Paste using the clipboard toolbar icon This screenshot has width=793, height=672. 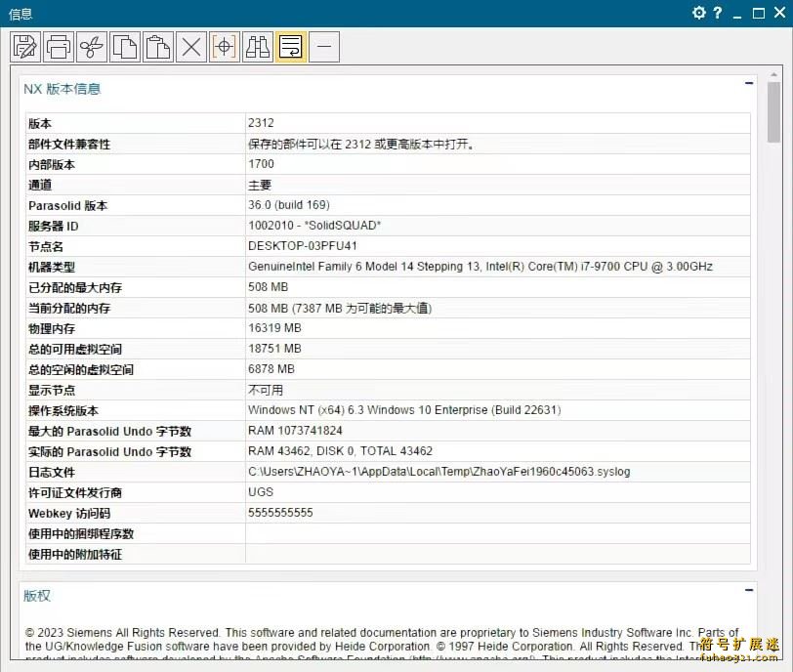tap(158, 46)
